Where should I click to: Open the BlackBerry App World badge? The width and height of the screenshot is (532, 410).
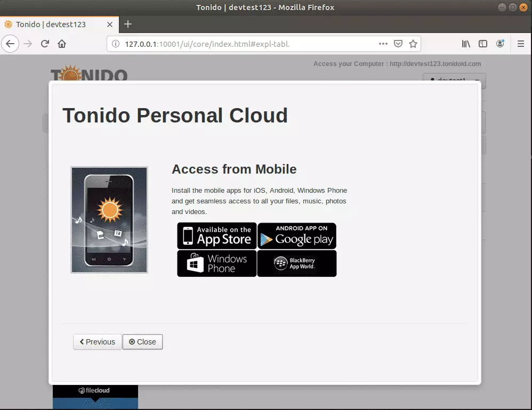point(297,264)
